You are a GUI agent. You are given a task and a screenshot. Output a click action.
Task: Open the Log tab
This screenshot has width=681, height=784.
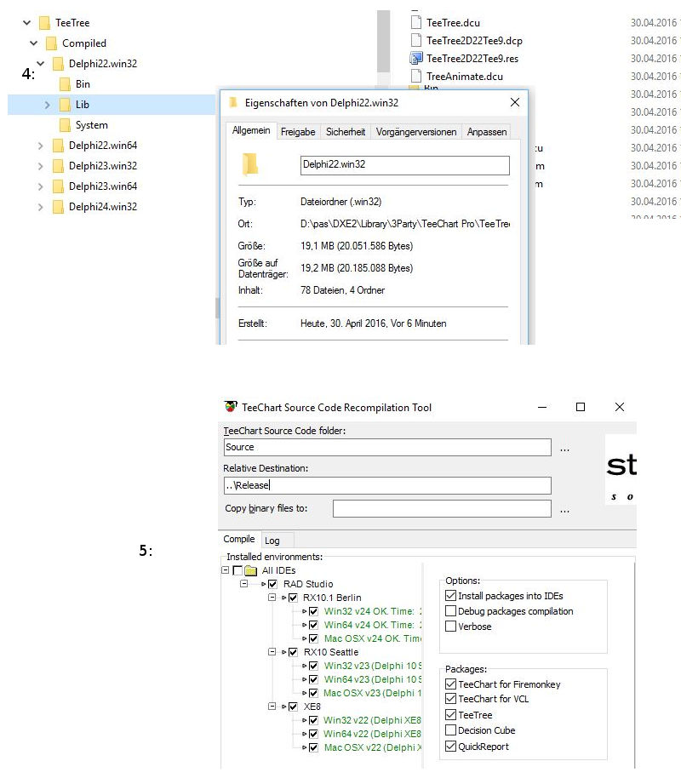277,541
